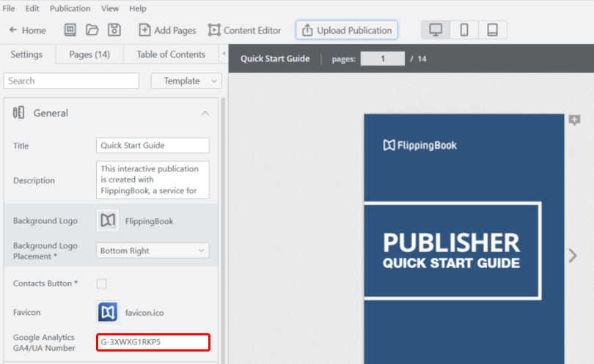Click the save disk icon in toolbar
Viewport: 594px width, 364px height.
tap(114, 30)
